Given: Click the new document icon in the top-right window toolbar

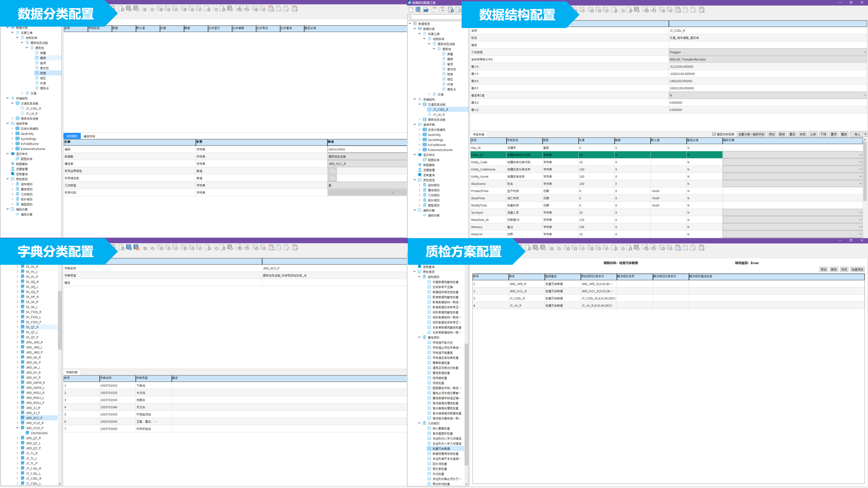Looking at the screenshot, I should (410, 9).
